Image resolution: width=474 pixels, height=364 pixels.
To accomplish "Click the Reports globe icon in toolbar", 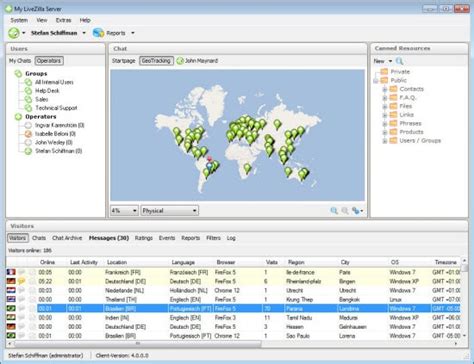I will 98,33.
